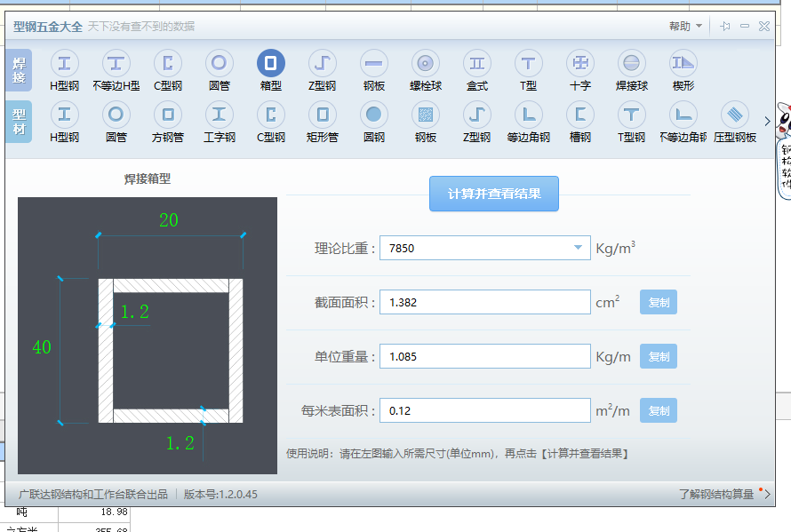The width and height of the screenshot is (791, 532).
Task: Pick the 等边角钢 equal angle icon
Action: (529, 115)
